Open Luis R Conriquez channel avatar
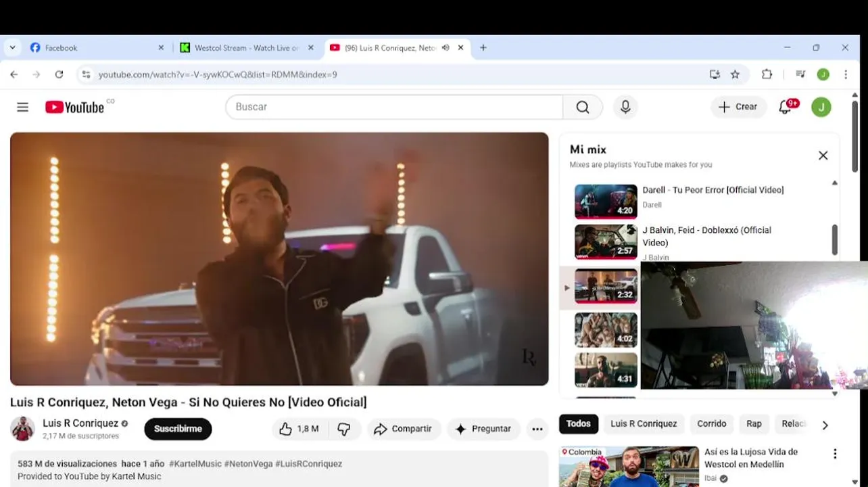This screenshot has width=868, height=487. [x=22, y=429]
